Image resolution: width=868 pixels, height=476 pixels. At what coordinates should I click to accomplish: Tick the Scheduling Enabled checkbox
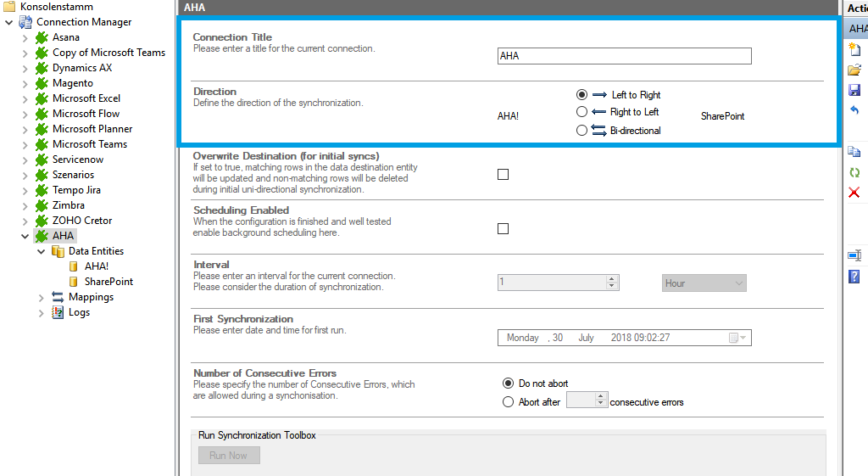tap(503, 229)
